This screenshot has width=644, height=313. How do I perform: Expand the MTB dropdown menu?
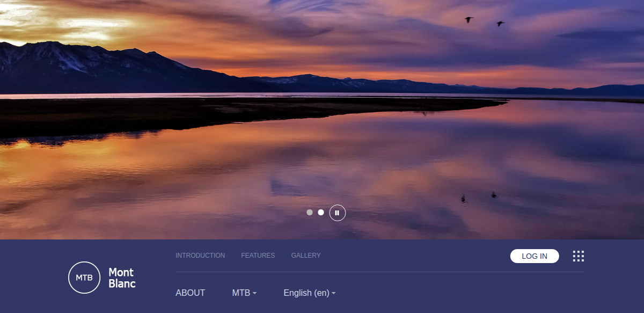pos(243,293)
